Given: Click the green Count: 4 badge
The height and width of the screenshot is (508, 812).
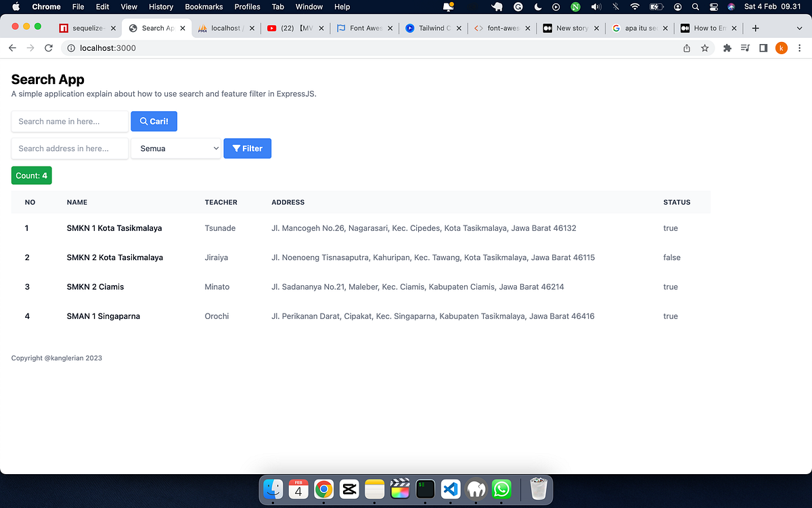Looking at the screenshot, I should click(31, 175).
